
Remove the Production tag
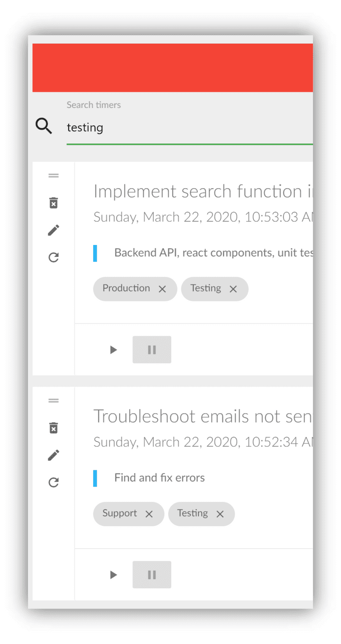[x=162, y=289]
